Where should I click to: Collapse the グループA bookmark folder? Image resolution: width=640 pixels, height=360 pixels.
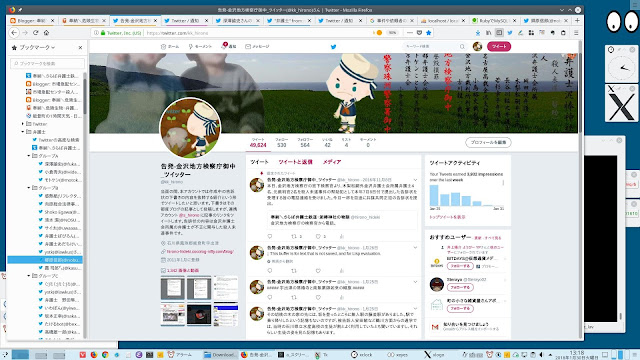[x=29, y=156]
